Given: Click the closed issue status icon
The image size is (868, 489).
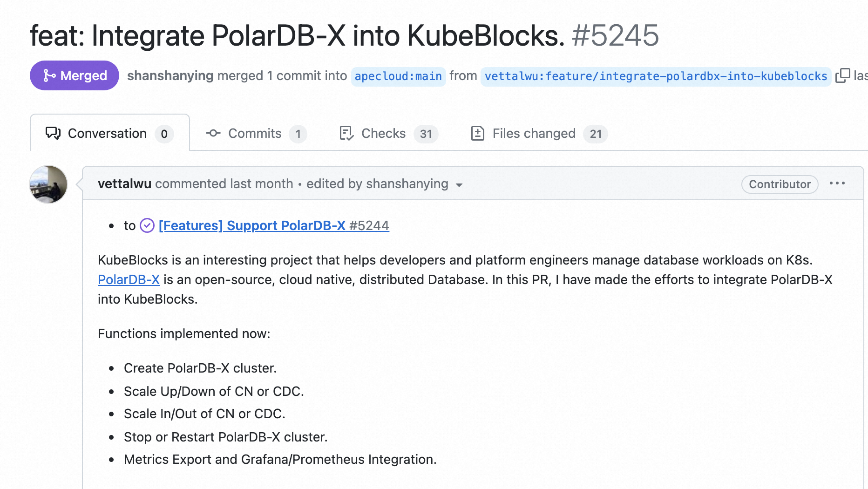Looking at the screenshot, I should (x=147, y=226).
